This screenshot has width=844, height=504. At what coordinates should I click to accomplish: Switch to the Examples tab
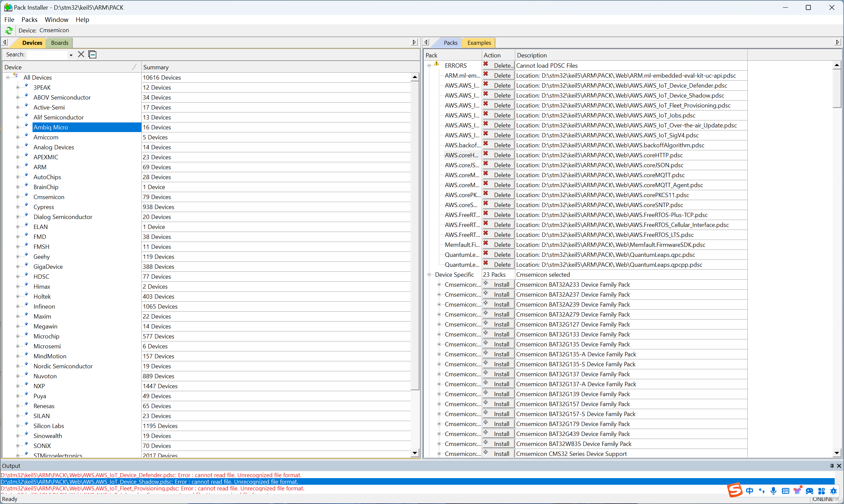pos(479,42)
